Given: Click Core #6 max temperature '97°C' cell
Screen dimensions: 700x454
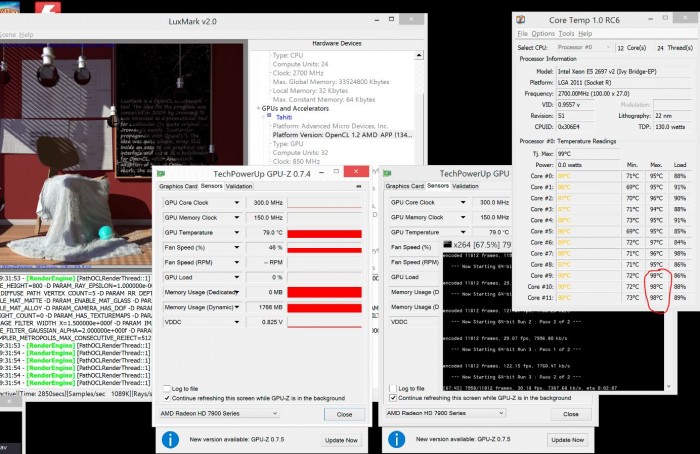Looking at the screenshot, I should coord(656,242).
